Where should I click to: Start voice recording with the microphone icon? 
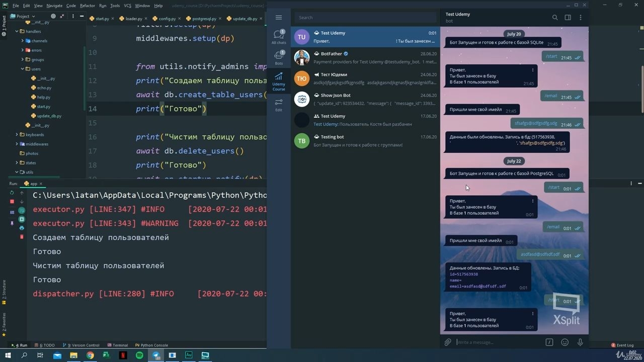pyautogui.click(x=580, y=342)
